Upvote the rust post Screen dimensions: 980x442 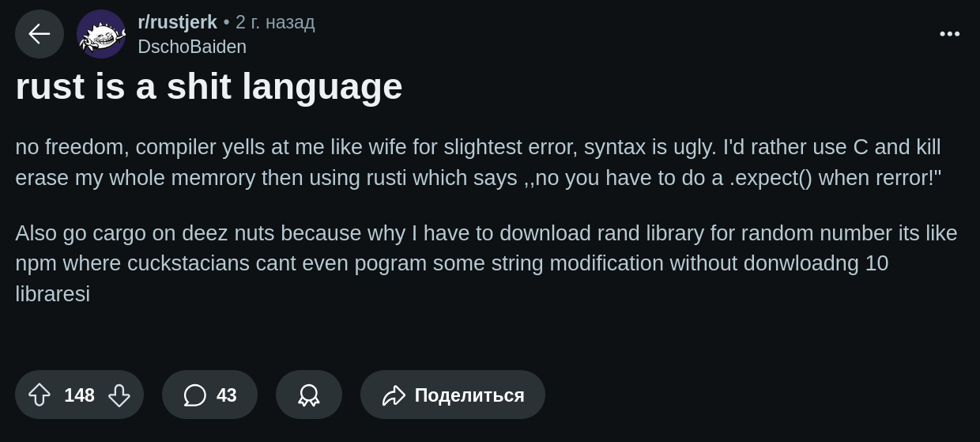click(40, 395)
